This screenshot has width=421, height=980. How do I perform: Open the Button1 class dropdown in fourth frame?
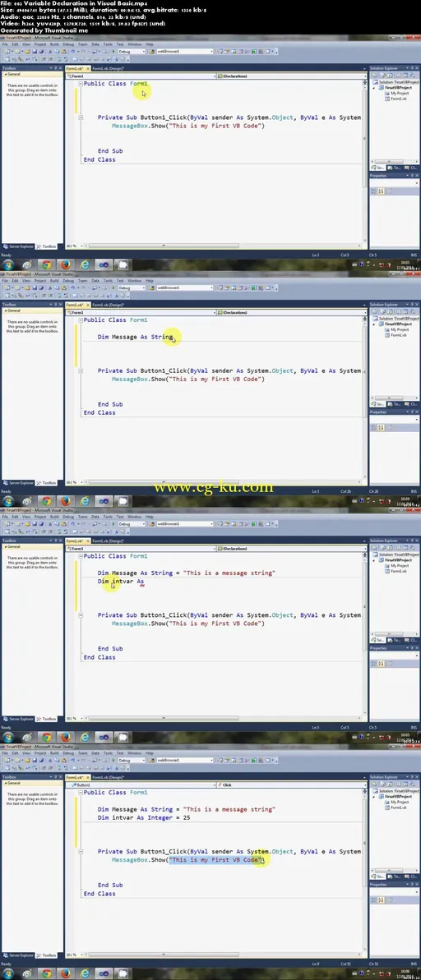tap(141, 785)
